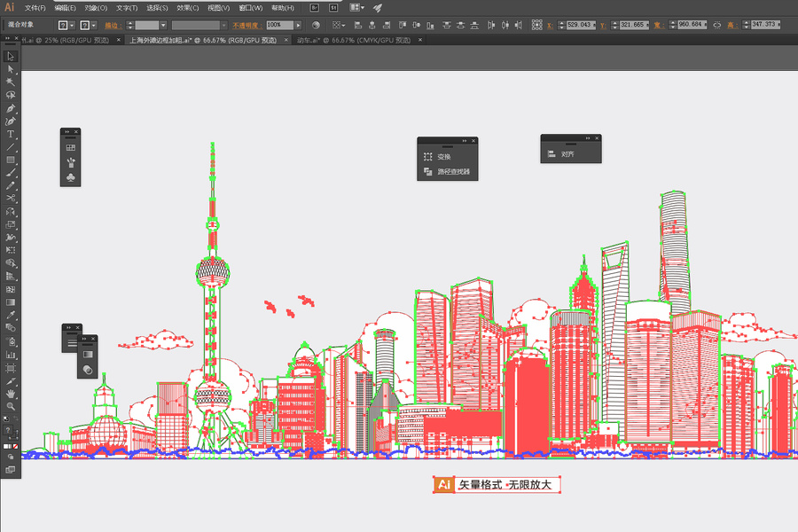Viewport: 798px width, 532px height.
Task: Switch to 上海外滩边框加粗.ai document tab
Action: point(203,40)
